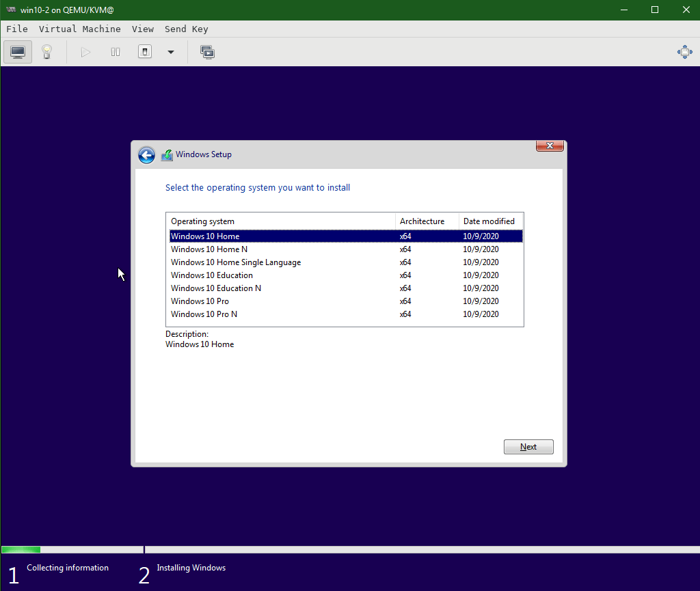
Task: Click Next to install Windows 10 Home
Action: point(528,446)
